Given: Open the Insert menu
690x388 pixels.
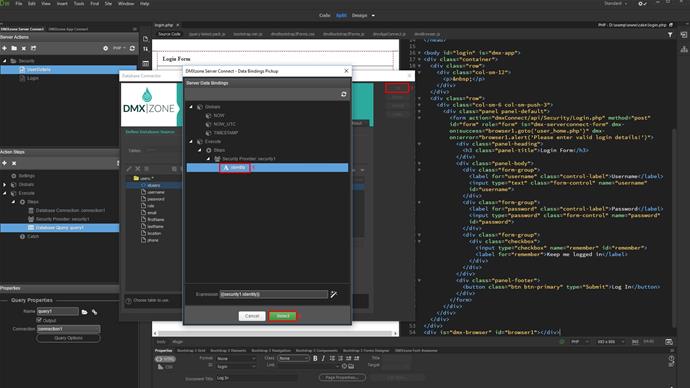Looking at the screenshot, I should coord(62,4).
